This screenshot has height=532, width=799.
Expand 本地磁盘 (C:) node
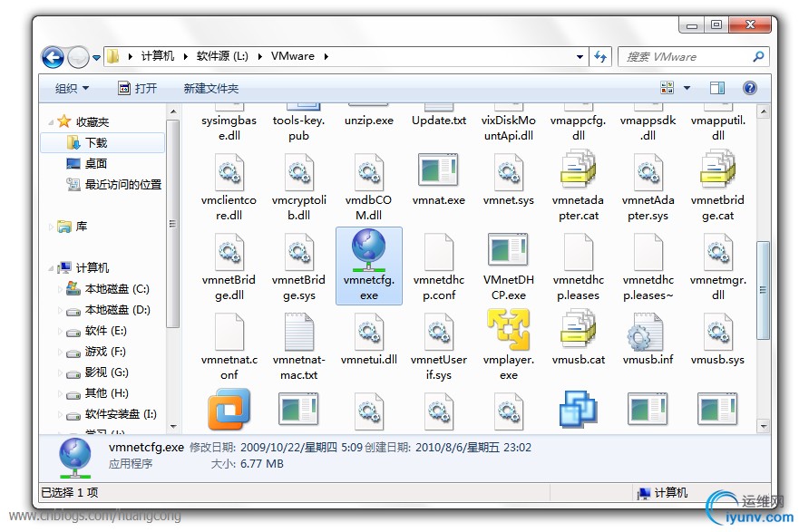coord(60,289)
